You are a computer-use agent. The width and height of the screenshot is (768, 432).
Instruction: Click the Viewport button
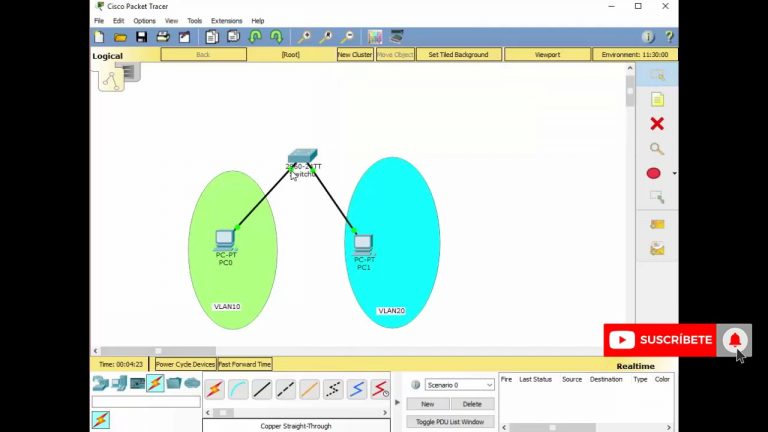547,54
